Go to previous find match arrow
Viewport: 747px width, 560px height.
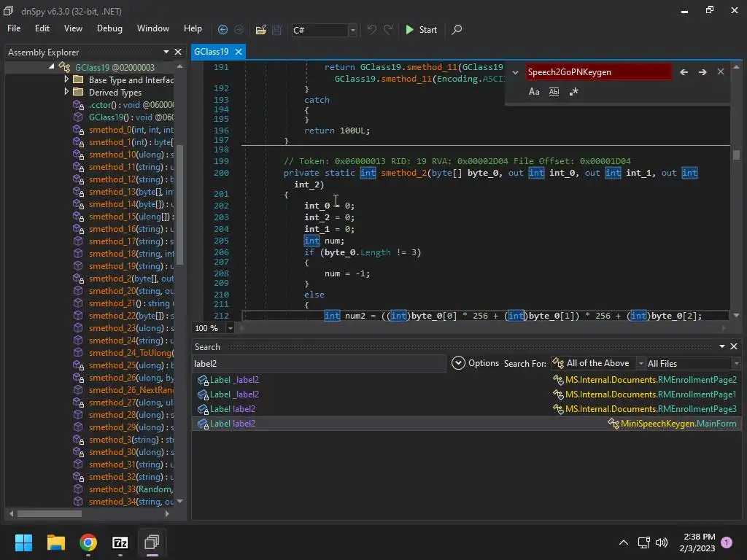click(684, 72)
